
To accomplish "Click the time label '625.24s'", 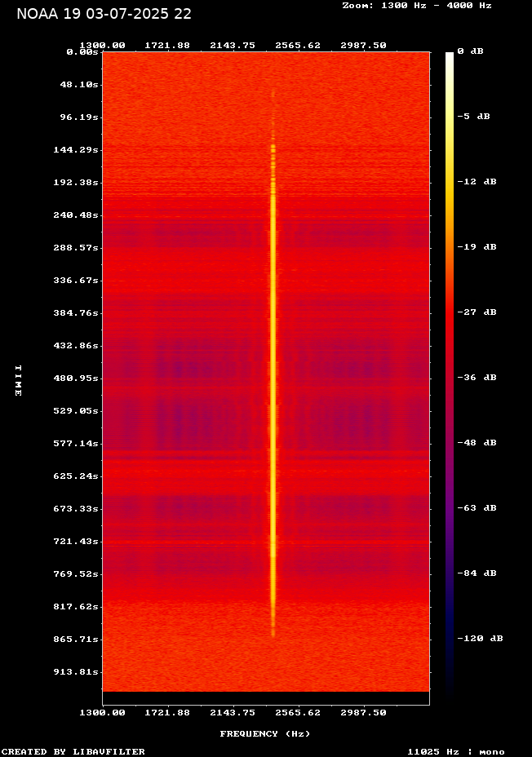I will 76,476.
